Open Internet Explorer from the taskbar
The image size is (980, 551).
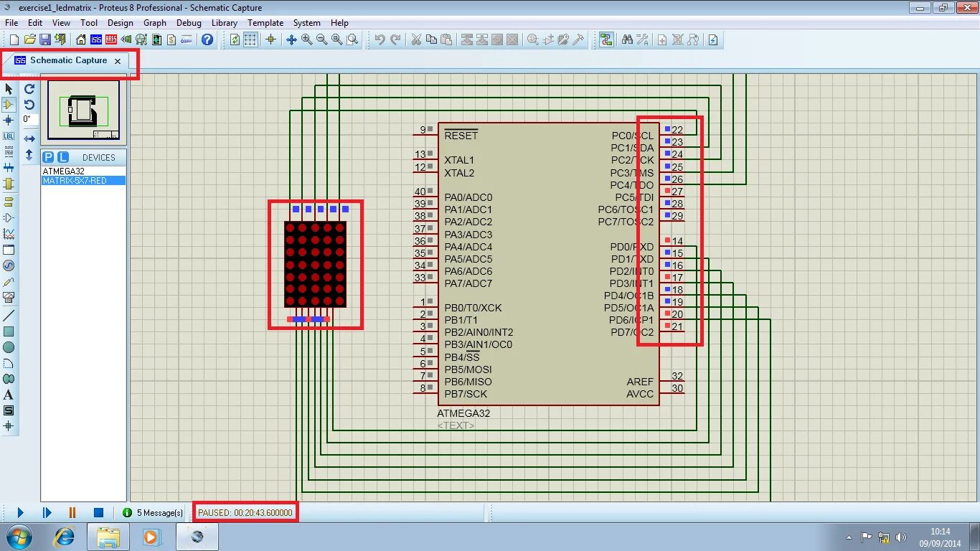tap(65, 536)
